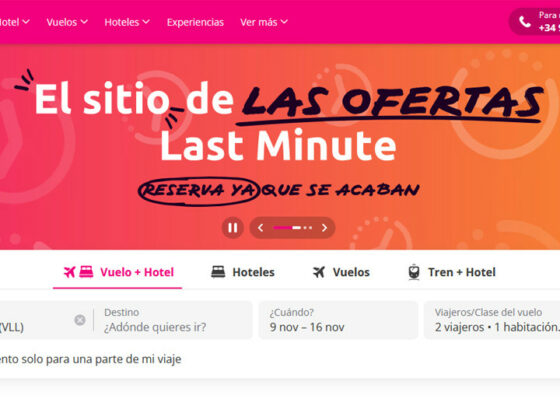Click the plane and bed icon on Vuelo + Hotel
This screenshot has height=420, width=560.
coord(79,272)
